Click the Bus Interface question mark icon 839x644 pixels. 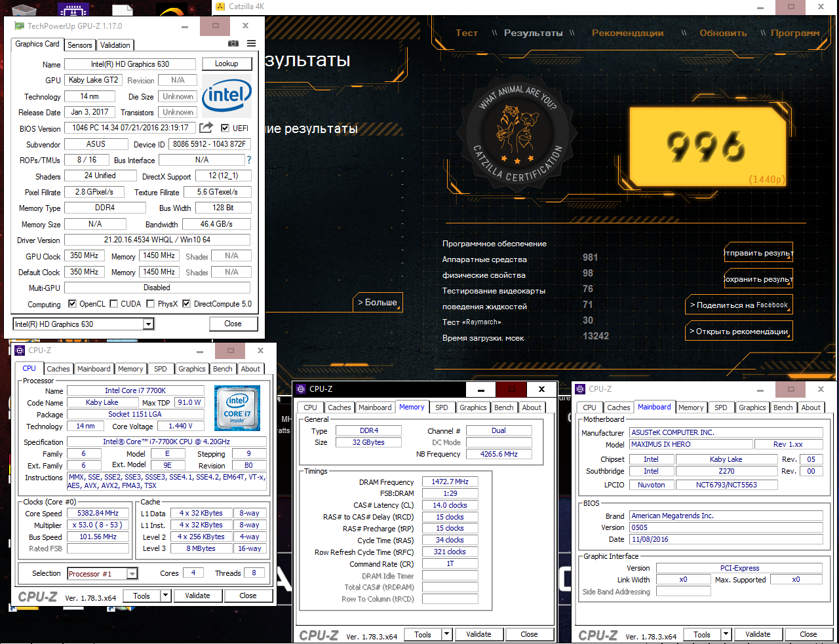[249, 160]
